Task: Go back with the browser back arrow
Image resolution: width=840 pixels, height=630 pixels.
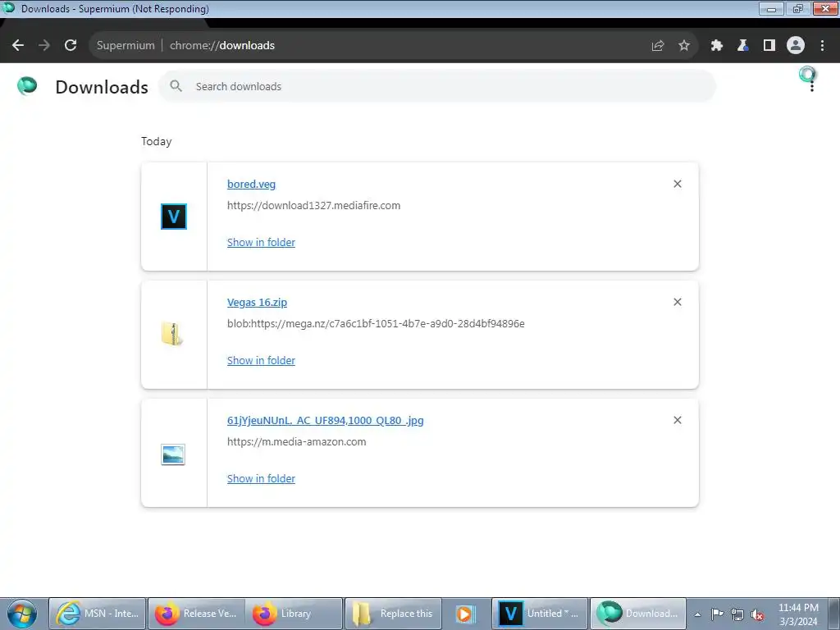Action: pos(18,46)
